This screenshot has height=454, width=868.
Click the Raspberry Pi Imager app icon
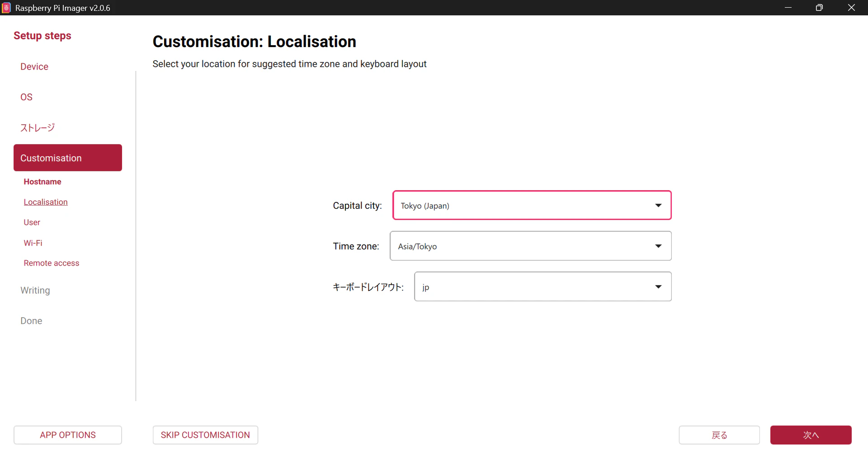[x=6, y=8]
